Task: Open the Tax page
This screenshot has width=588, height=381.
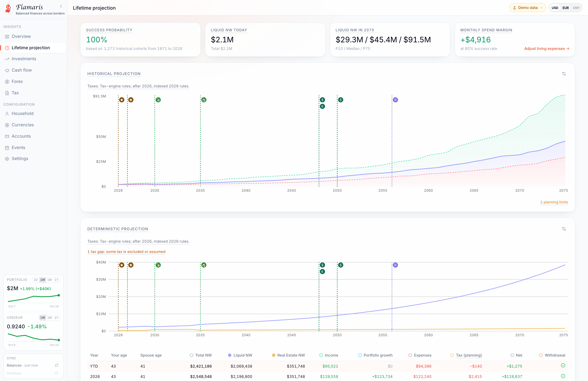Action: (x=33, y=93)
